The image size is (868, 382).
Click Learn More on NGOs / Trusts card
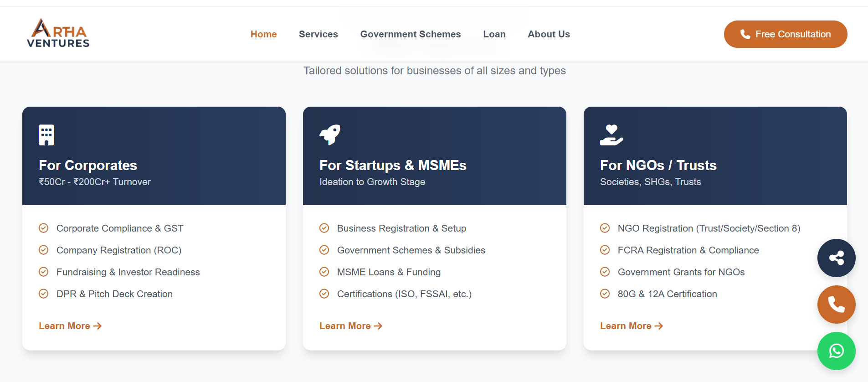[x=632, y=326]
